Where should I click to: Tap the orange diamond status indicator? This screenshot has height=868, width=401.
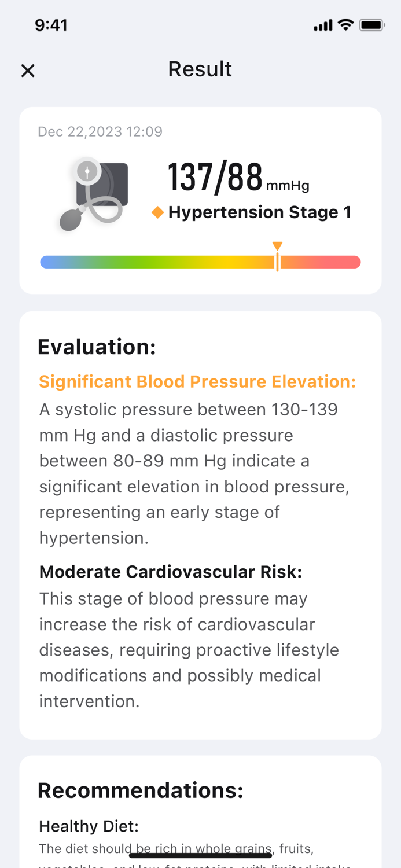pyautogui.click(x=157, y=212)
